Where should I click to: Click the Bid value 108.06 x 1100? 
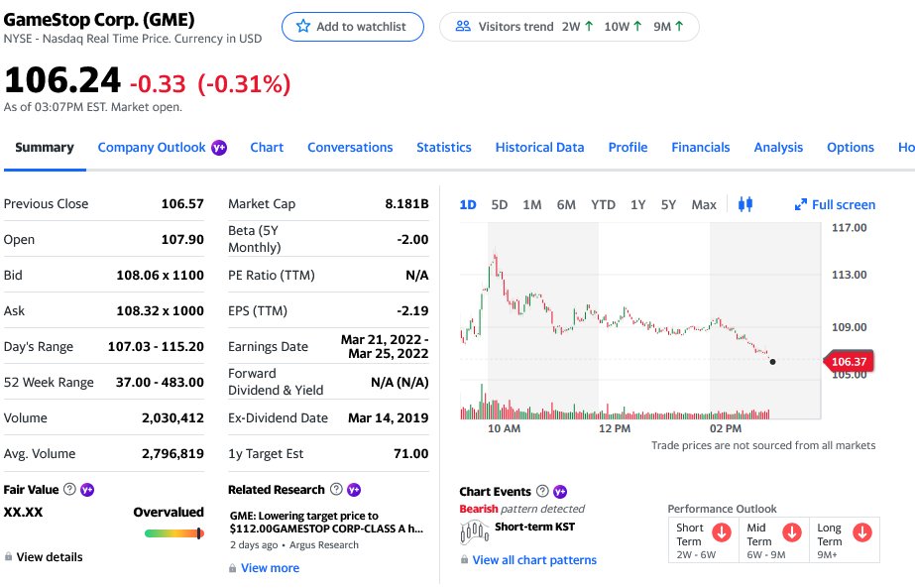pos(160,275)
